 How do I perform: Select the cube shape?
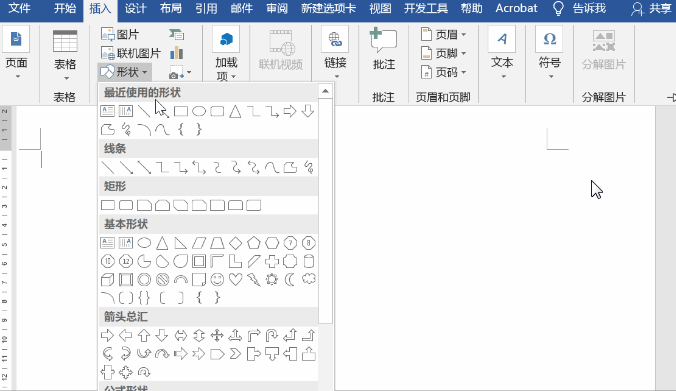tap(107, 279)
